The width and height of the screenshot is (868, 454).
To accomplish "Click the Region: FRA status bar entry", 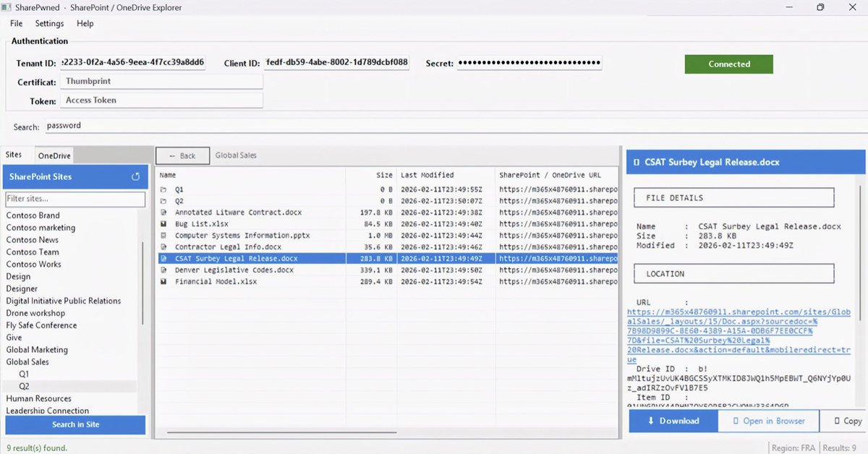I will point(793,448).
